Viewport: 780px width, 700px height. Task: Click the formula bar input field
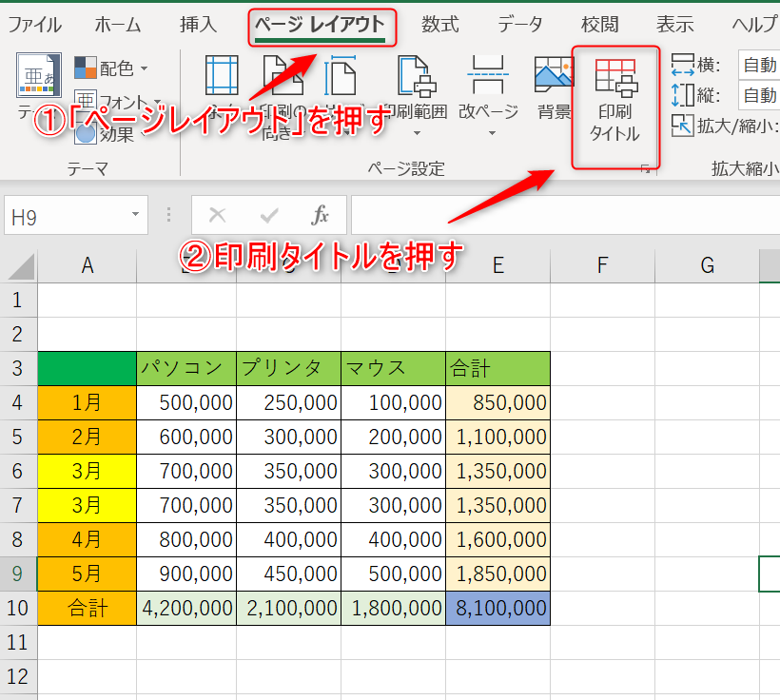coord(561,216)
